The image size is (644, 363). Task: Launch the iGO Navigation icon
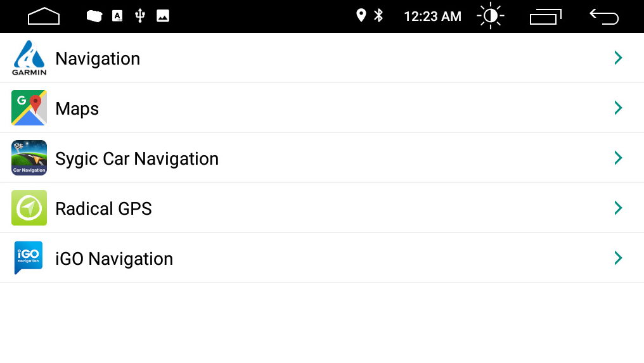[x=29, y=257]
